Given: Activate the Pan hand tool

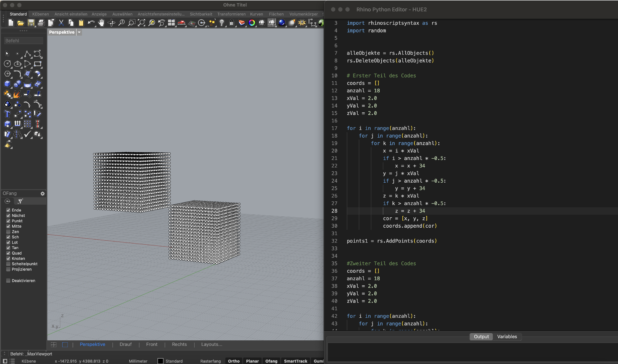Looking at the screenshot, I should pyautogui.click(x=101, y=23).
